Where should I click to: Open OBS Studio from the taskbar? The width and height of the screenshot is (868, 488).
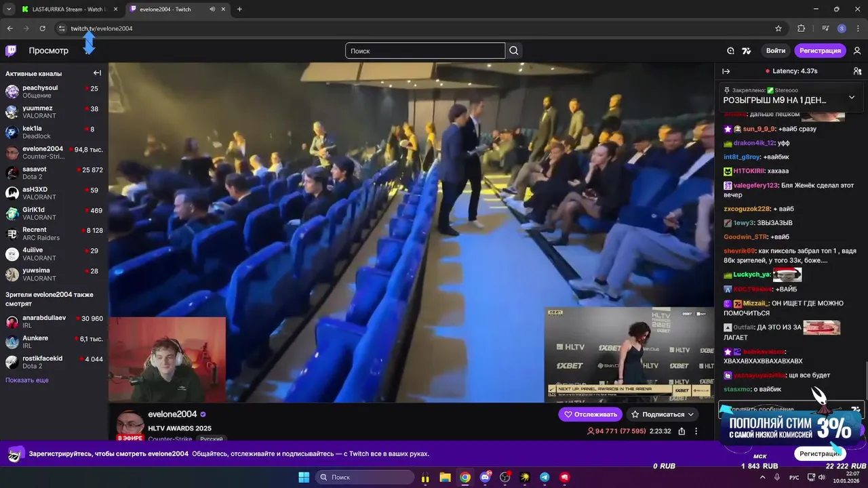coord(505,477)
